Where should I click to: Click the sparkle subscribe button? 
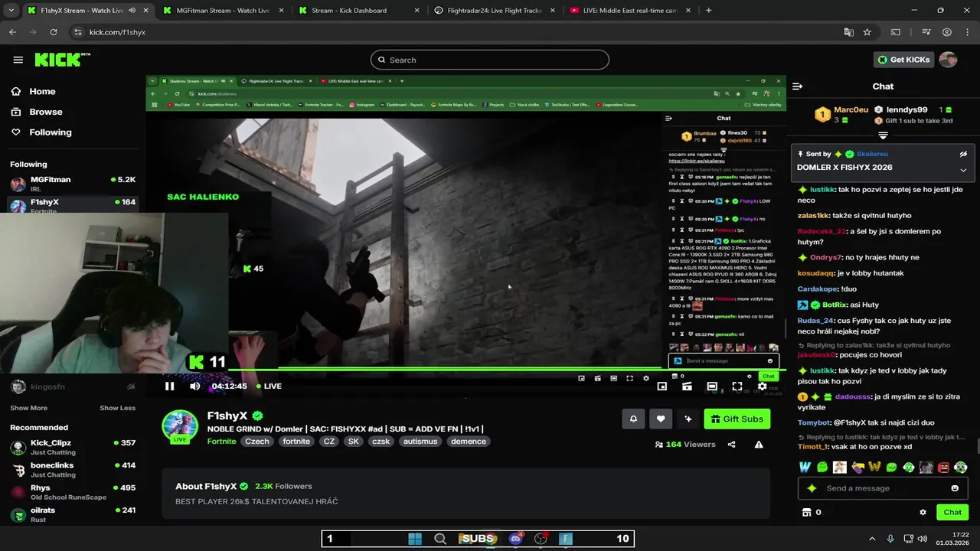tap(688, 419)
